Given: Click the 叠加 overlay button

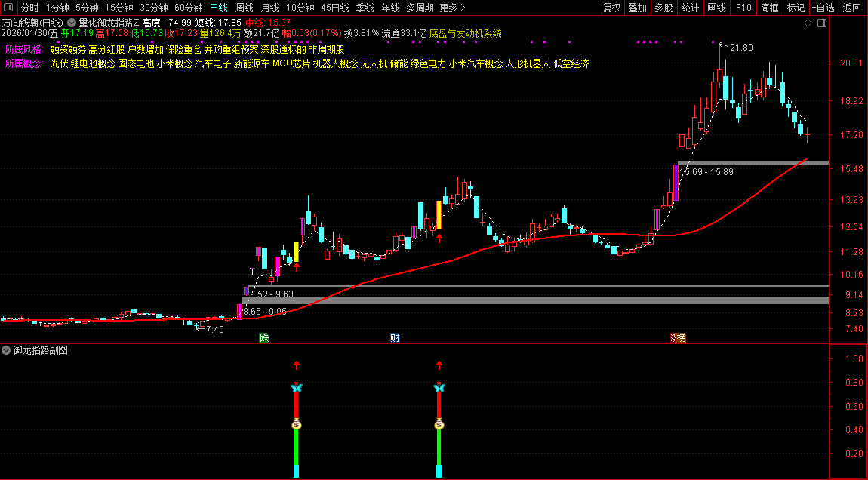Looking at the screenshot, I should pos(637,8).
